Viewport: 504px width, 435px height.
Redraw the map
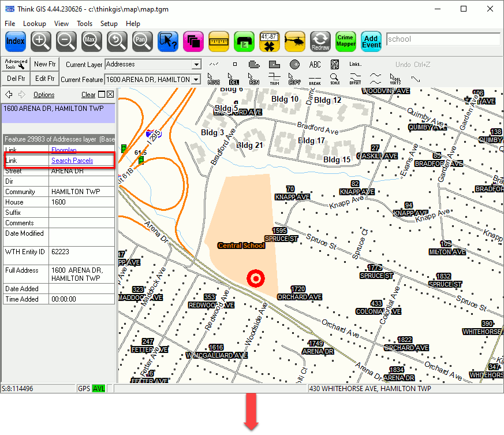click(320, 41)
